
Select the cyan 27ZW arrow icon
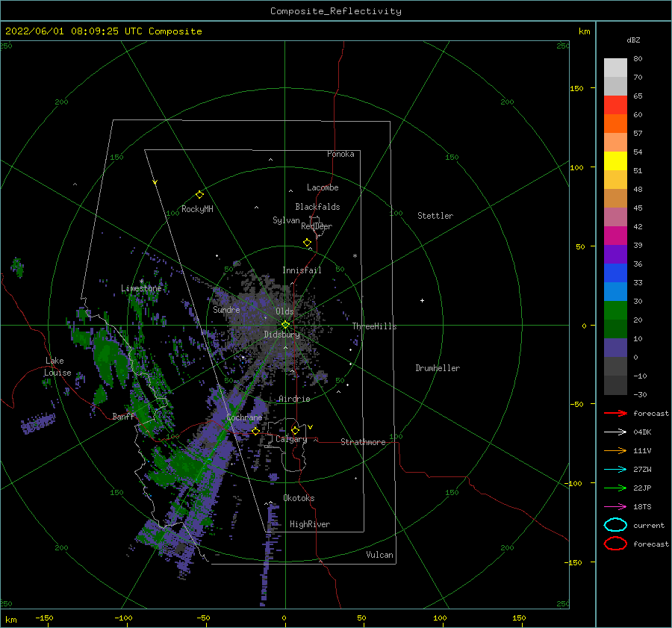pos(615,470)
